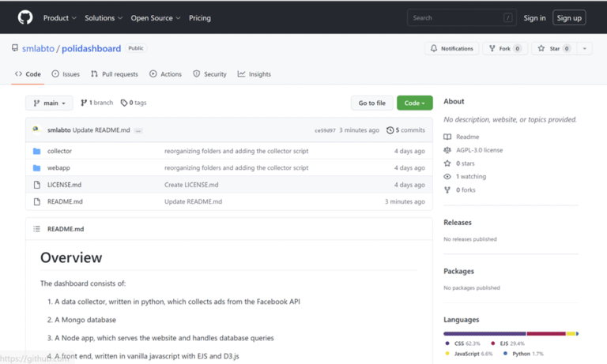This screenshot has height=364, width=607.
Task: Click the smlabto commit author avatar
Action: 36,129
